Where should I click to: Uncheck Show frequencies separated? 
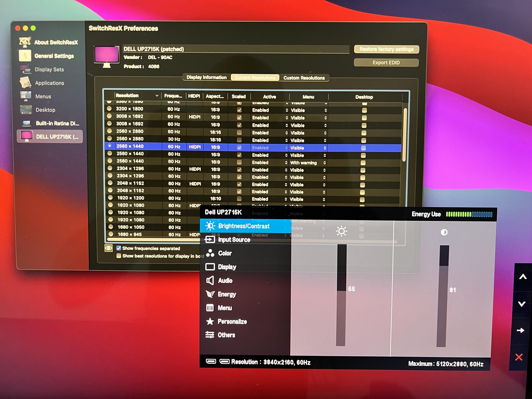(119, 248)
